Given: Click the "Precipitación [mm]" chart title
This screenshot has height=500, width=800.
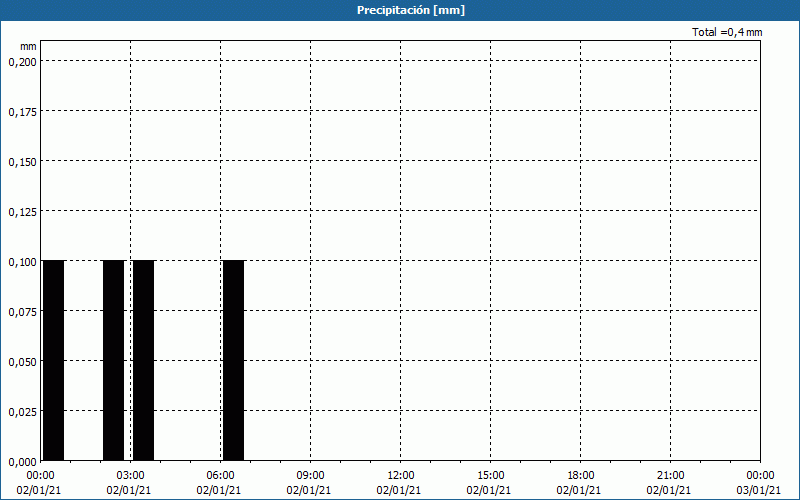Looking at the screenshot, I should coord(411,10).
